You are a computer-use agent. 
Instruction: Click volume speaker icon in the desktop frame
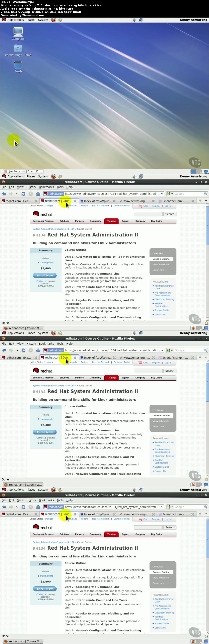pos(134,20)
